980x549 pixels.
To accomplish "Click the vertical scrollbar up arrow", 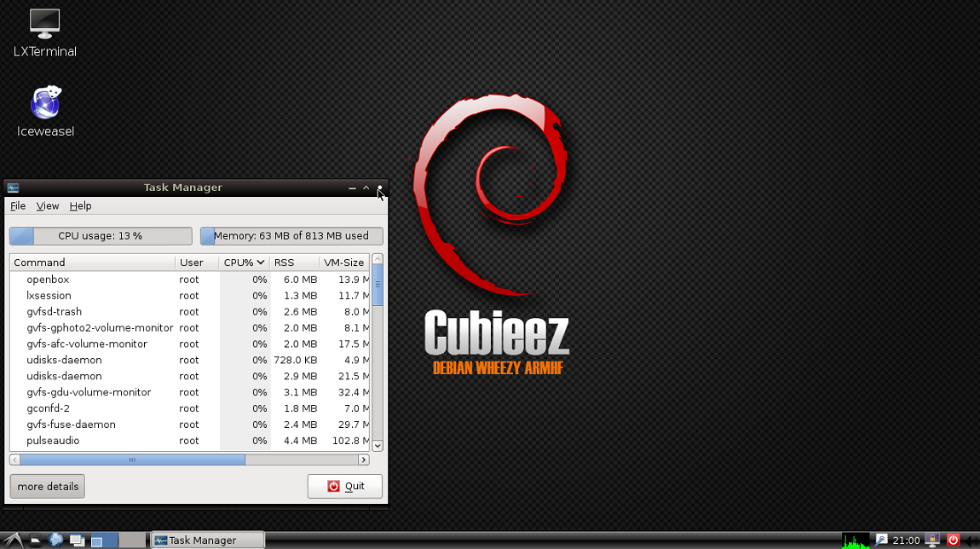I will (x=378, y=259).
